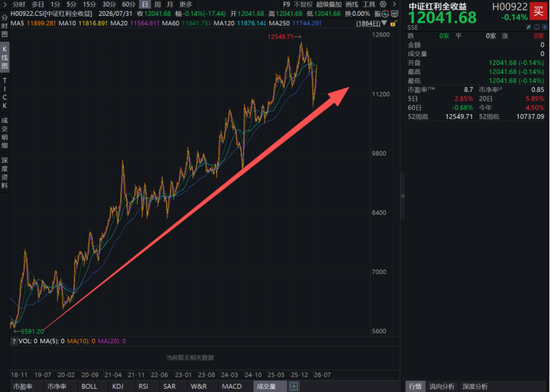Click the blue plus add-to-watchlist icon
550x392 pixels.
[545, 27]
